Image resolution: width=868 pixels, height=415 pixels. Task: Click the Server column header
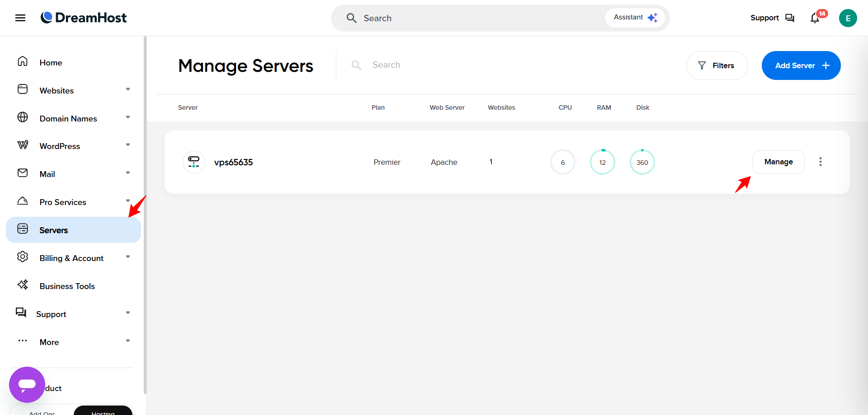pos(188,107)
